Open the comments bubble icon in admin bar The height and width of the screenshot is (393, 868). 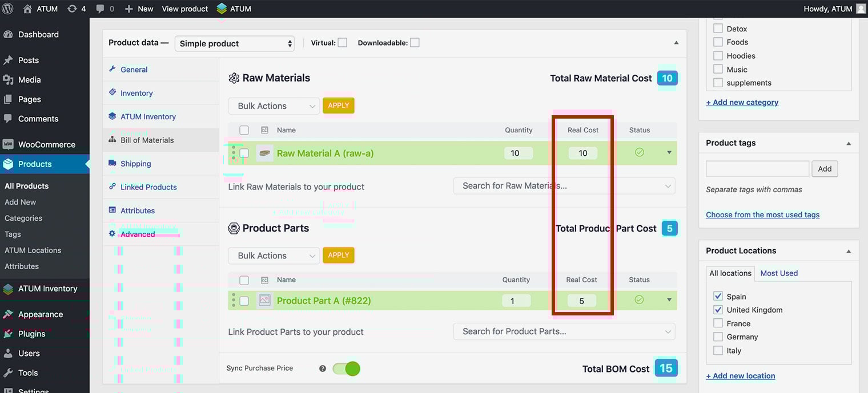point(101,9)
